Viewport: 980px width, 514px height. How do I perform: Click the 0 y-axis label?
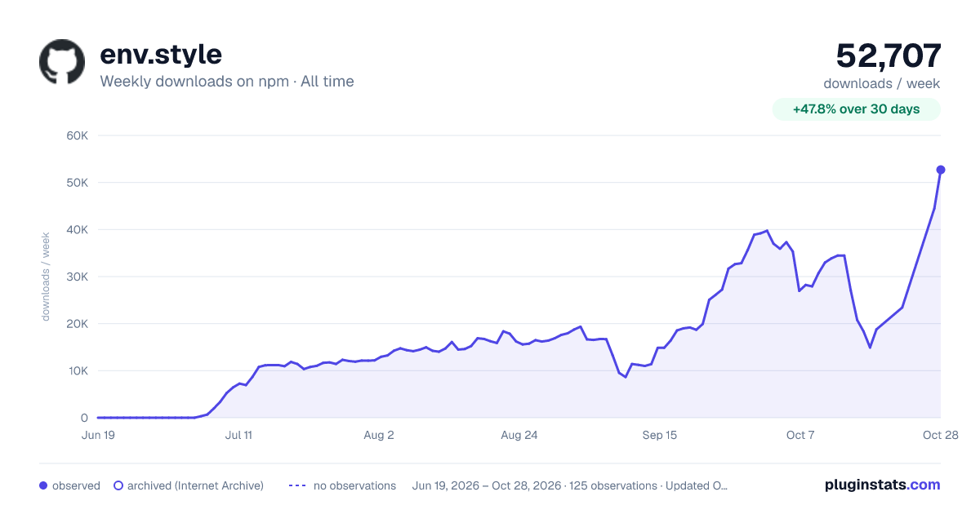[85, 418]
